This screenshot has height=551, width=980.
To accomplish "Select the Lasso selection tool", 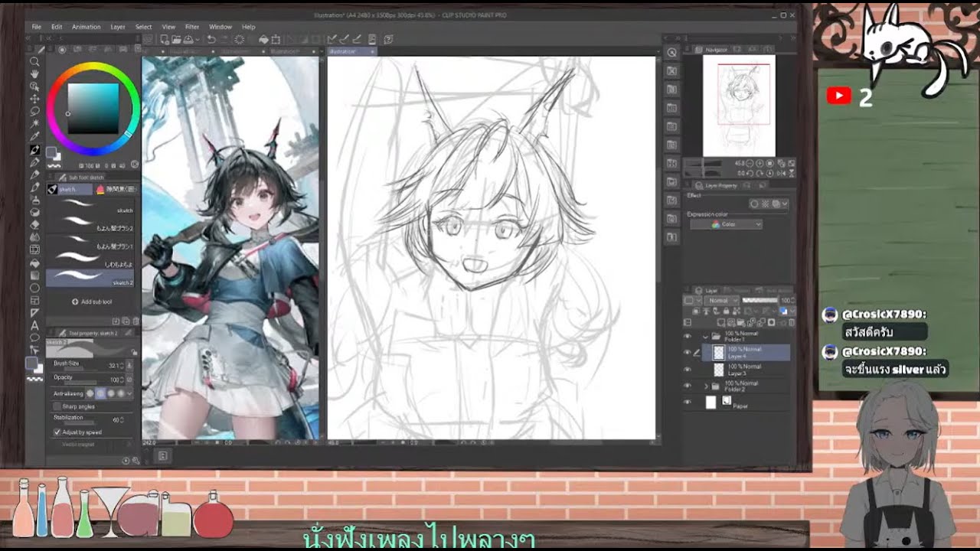I will [x=34, y=111].
